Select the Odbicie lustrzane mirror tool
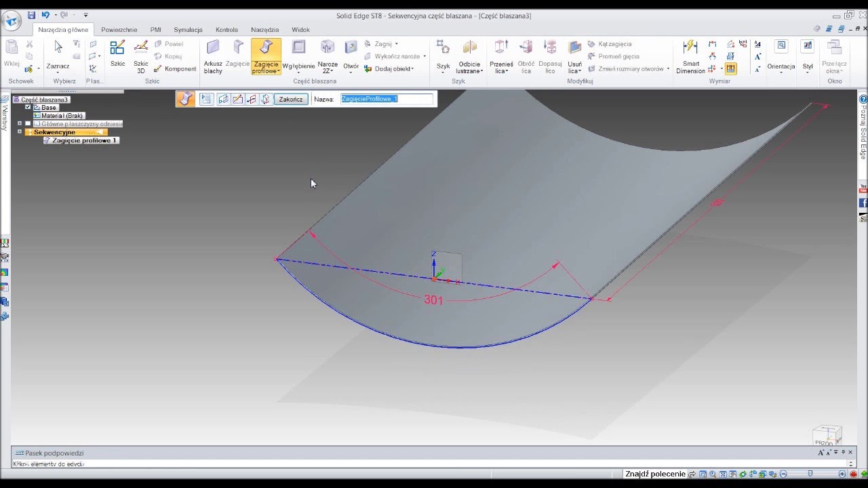This screenshot has height=488, width=868. (469, 57)
